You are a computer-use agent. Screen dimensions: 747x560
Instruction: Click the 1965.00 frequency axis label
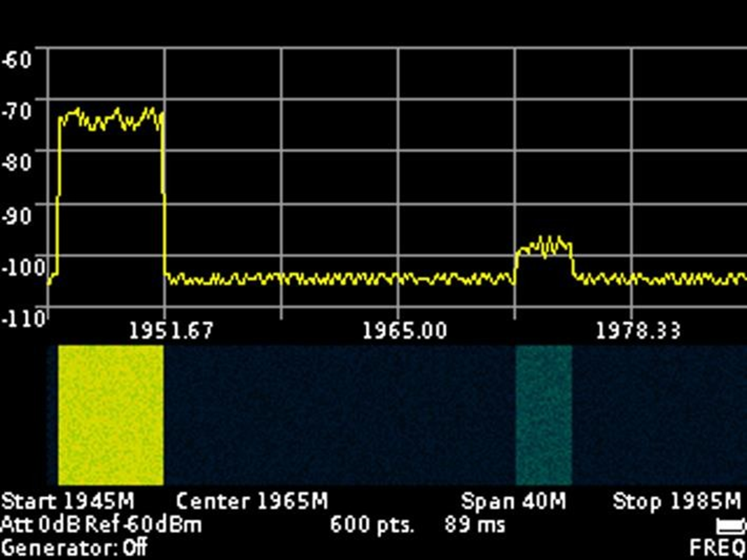[x=405, y=330]
